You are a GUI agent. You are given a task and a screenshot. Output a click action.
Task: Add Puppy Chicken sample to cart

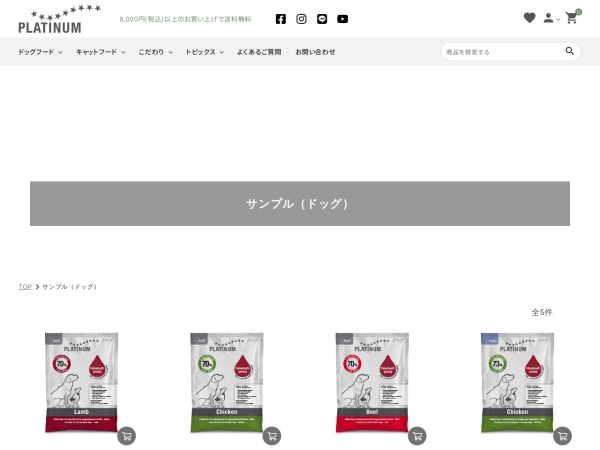(562, 436)
